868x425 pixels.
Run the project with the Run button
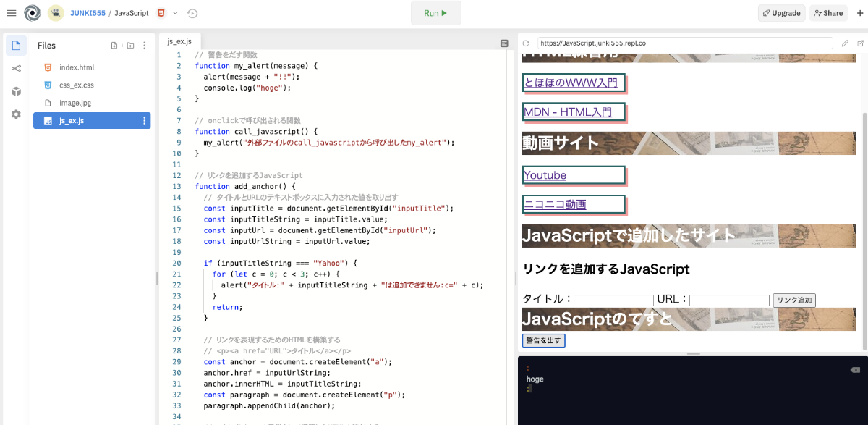[x=435, y=13]
